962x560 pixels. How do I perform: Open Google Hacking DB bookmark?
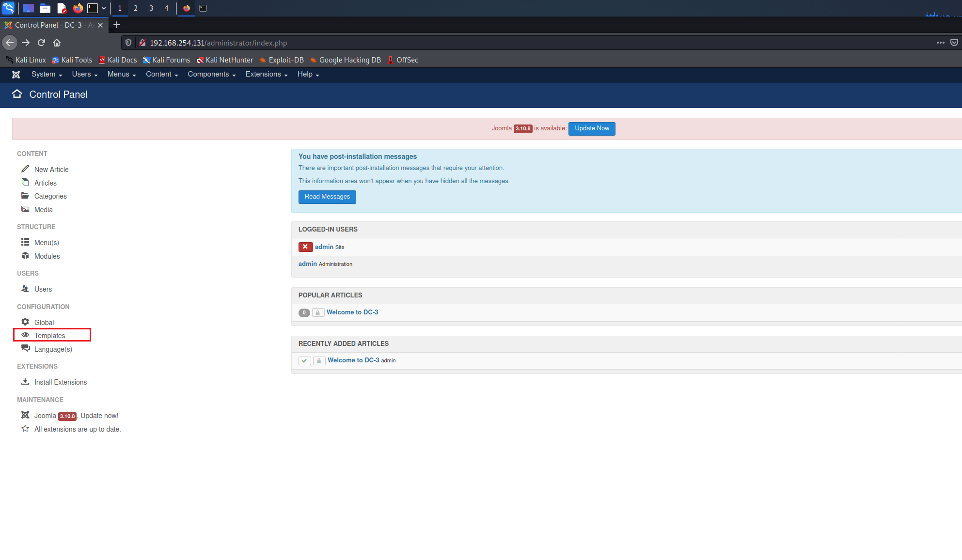(346, 60)
